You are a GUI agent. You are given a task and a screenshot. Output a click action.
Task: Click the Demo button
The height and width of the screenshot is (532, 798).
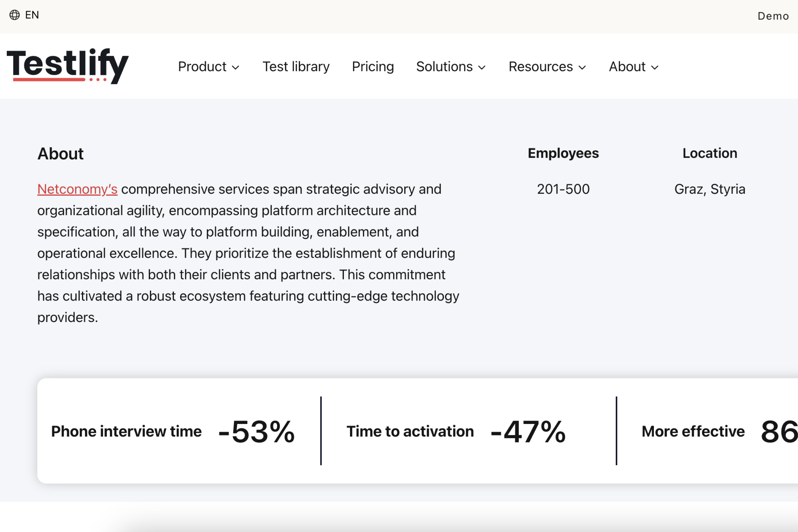[x=772, y=16]
